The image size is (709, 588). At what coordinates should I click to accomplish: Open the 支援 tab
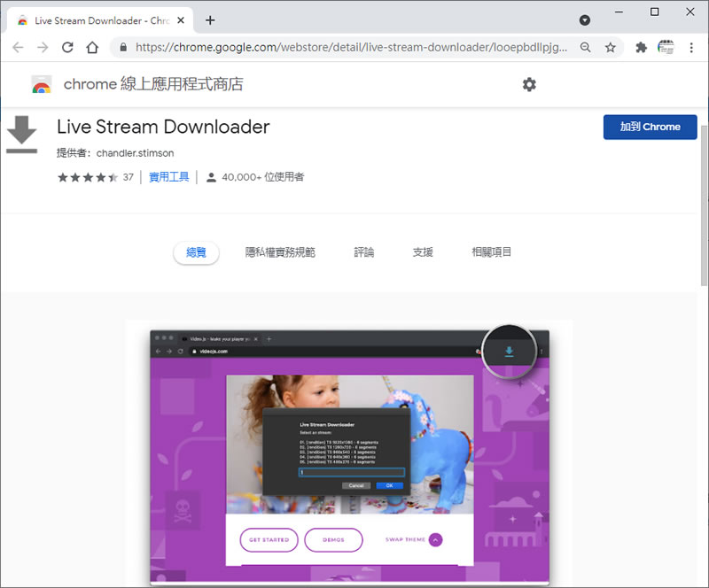coord(423,252)
